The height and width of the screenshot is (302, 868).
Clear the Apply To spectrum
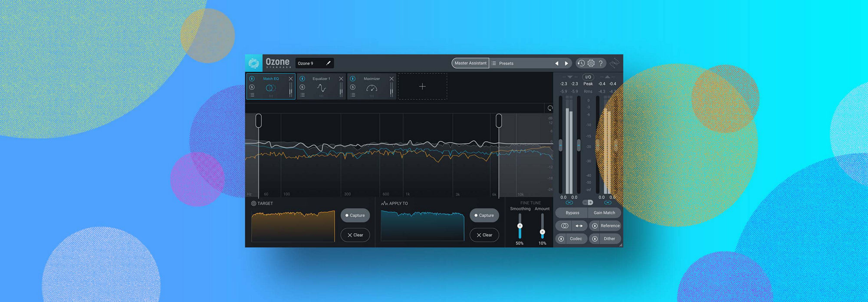pyautogui.click(x=484, y=235)
